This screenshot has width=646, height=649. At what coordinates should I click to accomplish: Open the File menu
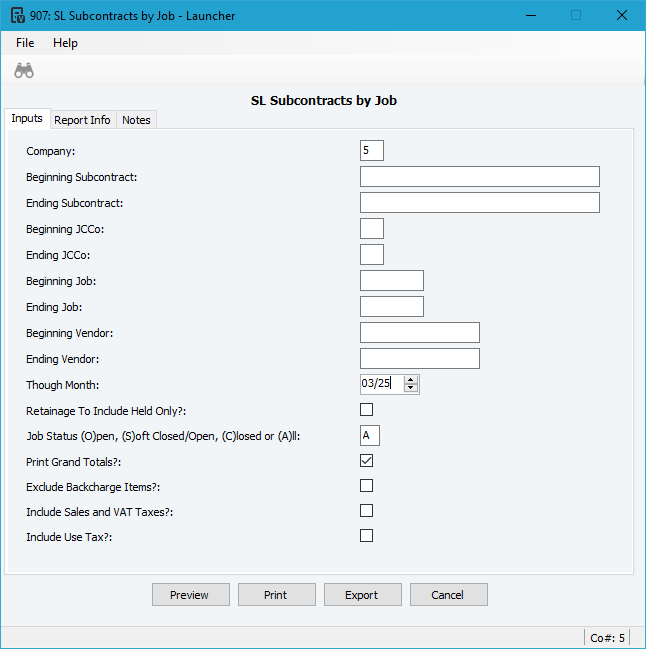(25, 43)
